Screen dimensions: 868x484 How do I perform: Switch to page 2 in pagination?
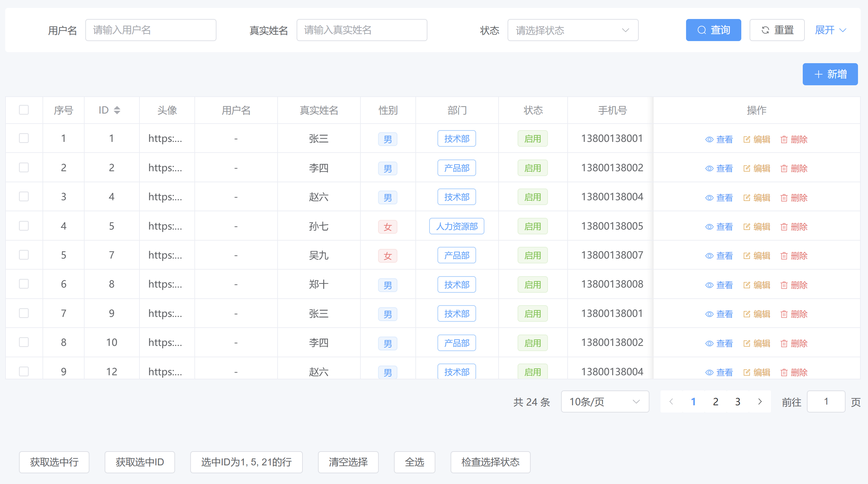(x=715, y=401)
